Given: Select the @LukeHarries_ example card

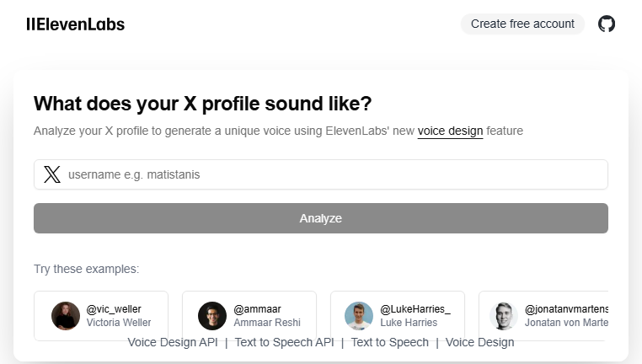Looking at the screenshot, I should 398,316.
